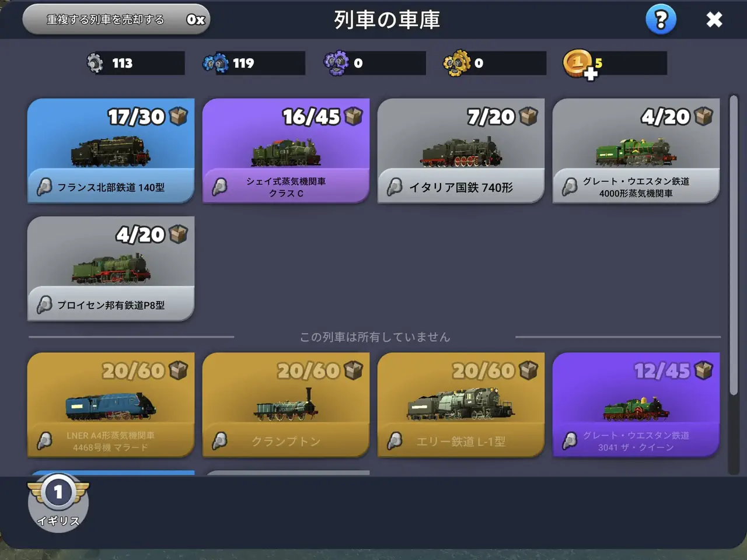The width and height of the screenshot is (747, 560).
Task: View the unowned 3041 ザ・クイーン card
Action: (636, 405)
